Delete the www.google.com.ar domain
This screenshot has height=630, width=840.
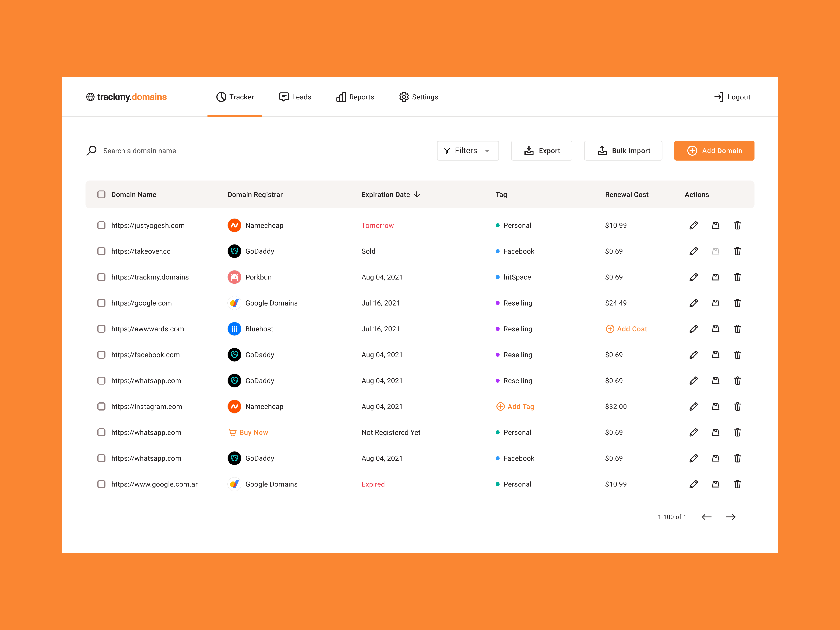click(x=737, y=484)
